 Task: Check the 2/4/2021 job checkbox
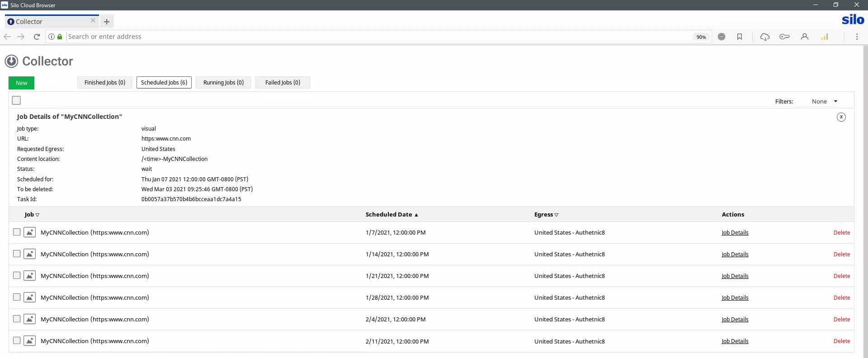click(17, 319)
